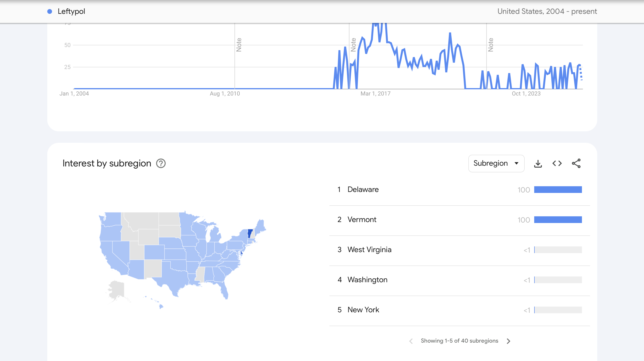The width and height of the screenshot is (644, 361).
Task: Click Vermont's blue 100 interest bar
Action: (x=558, y=220)
